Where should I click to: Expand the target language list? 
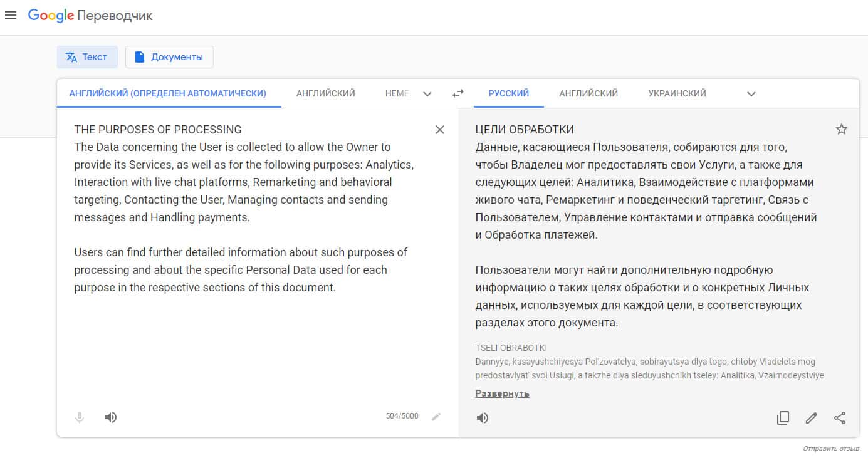[751, 94]
